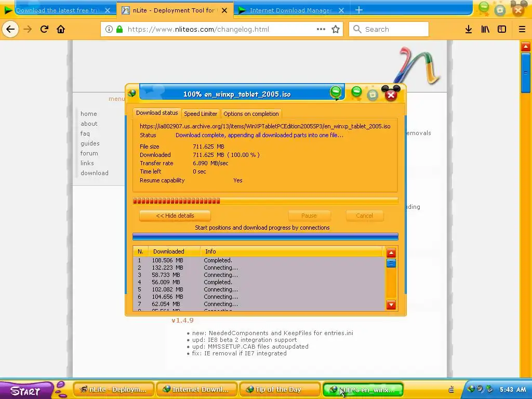The image size is (532, 399).
Task: Open the guides link in site menu
Action: pos(90,143)
